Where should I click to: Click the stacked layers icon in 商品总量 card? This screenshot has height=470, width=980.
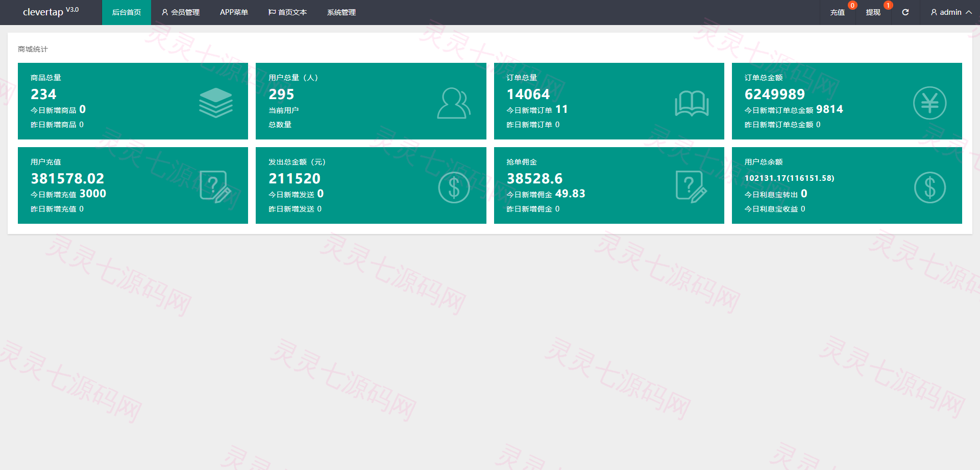[x=216, y=103]
